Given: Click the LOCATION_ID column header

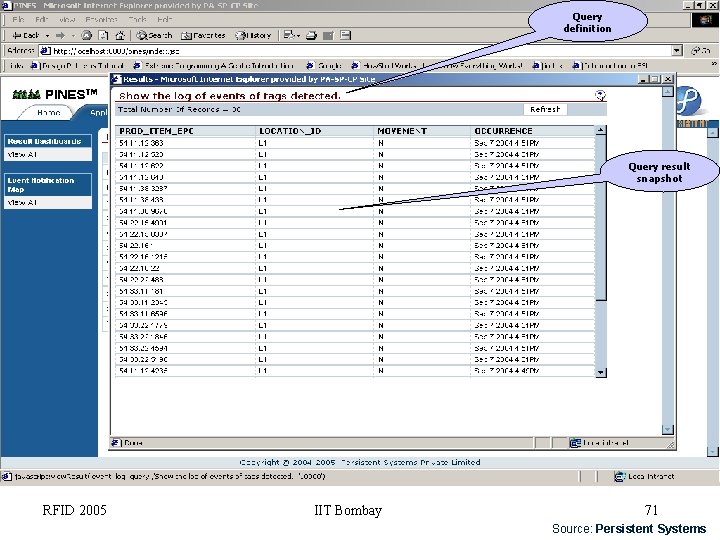Looking at the screenshot, I should coord(290,131).
